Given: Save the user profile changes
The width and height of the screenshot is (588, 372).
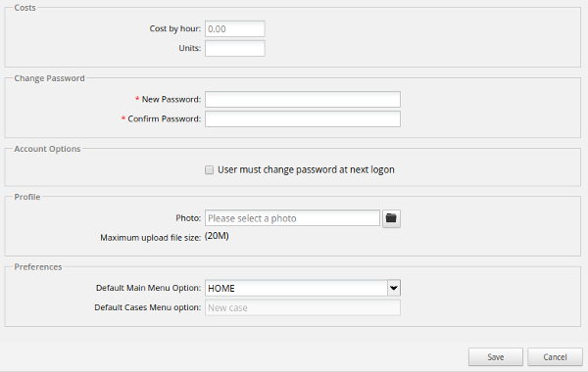Looking at the screenshot, I should point(495,357).
